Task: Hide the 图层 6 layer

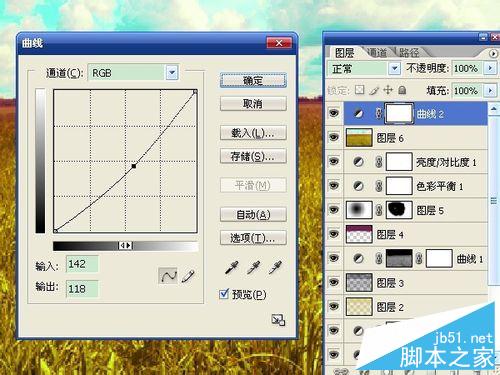Action: point(334,137)
